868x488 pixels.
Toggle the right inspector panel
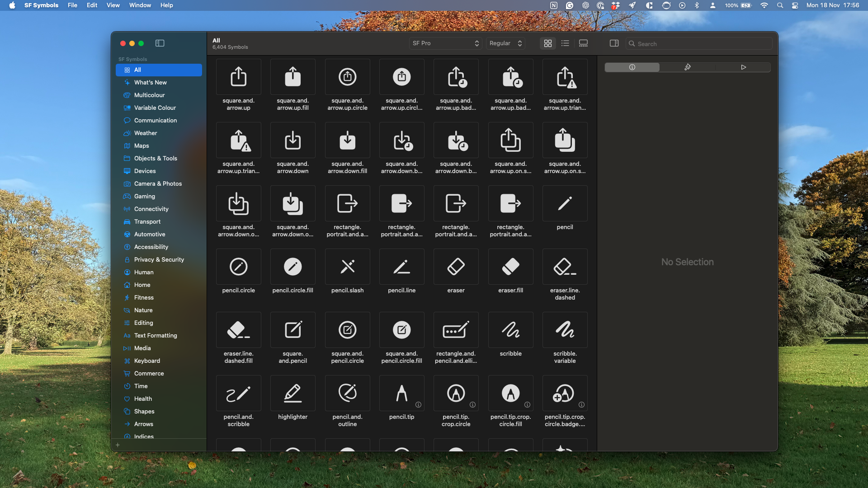click(614, 43)
